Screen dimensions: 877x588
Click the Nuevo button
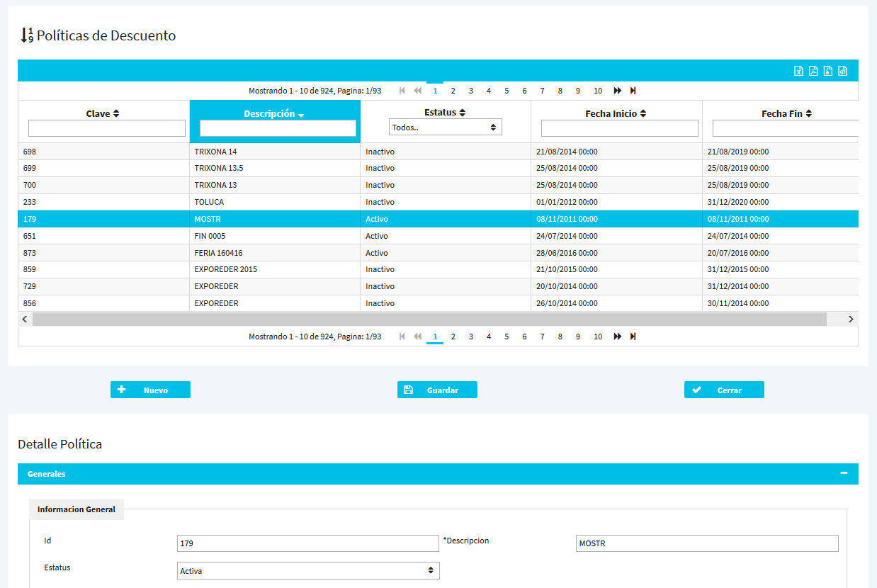pos(150,390)
